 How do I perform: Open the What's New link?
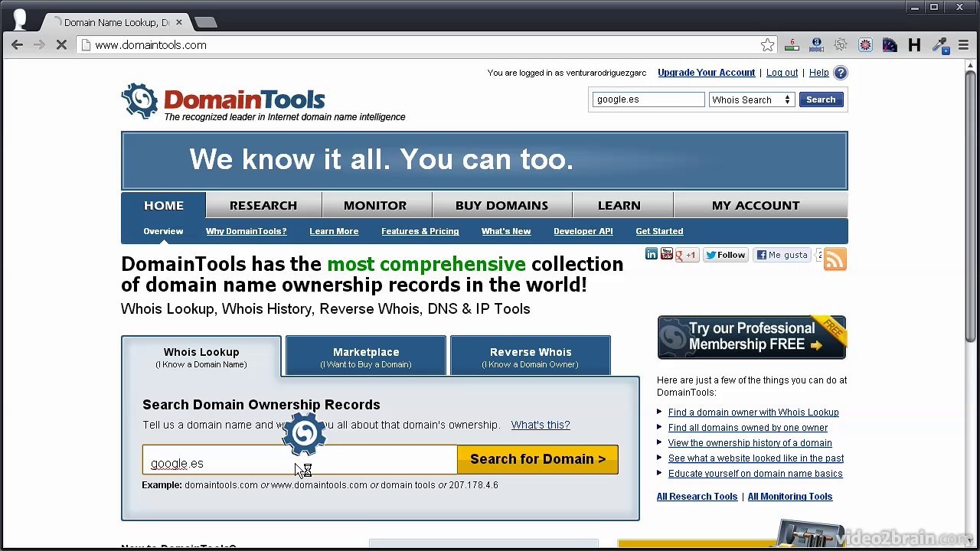506,231
